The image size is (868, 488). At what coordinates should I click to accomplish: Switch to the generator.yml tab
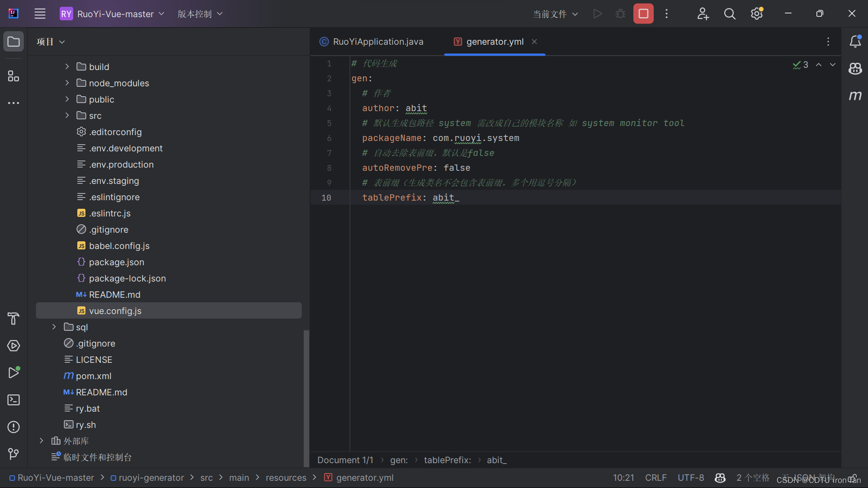(x=495, y=42)
